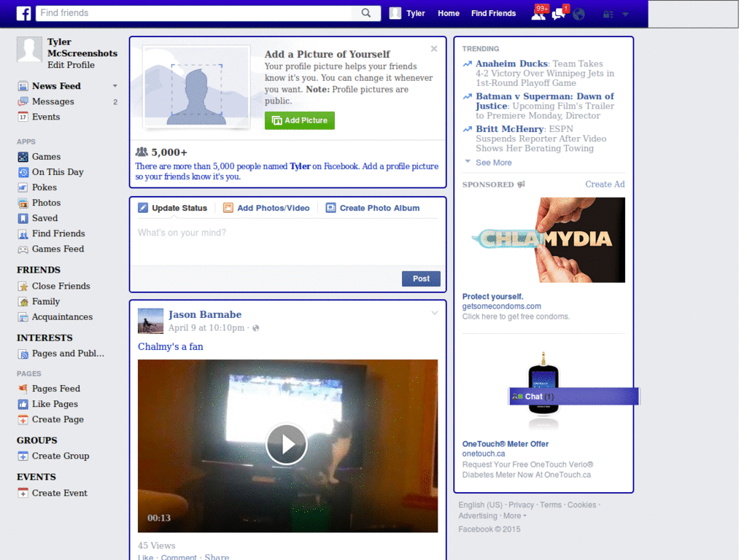This screenshot has height=560, width=747.
Task: Click the Games icon in Apps
Action: tap(23, 157)
